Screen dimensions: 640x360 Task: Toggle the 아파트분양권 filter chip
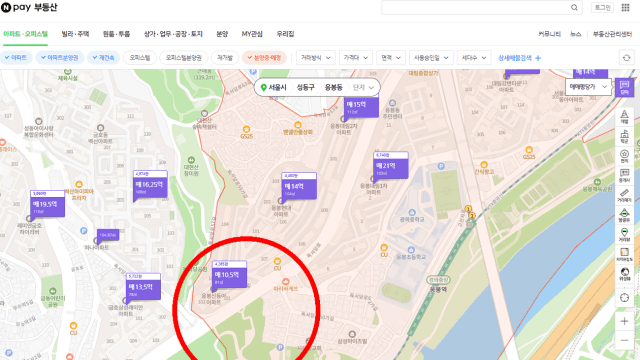click(x=60, y=58)
